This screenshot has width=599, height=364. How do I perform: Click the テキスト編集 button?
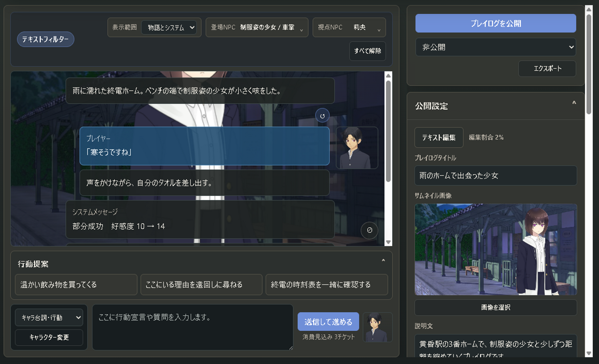pos(439,138)
